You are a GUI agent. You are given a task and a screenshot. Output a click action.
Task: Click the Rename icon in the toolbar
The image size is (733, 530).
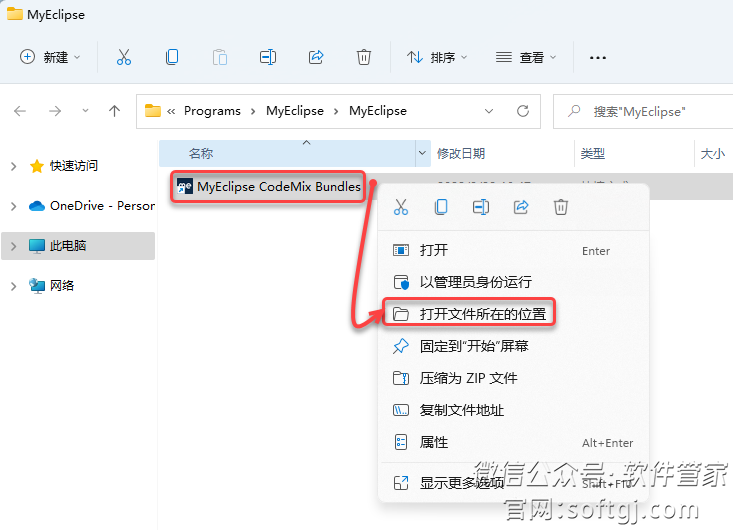click(x=268, y=57)
